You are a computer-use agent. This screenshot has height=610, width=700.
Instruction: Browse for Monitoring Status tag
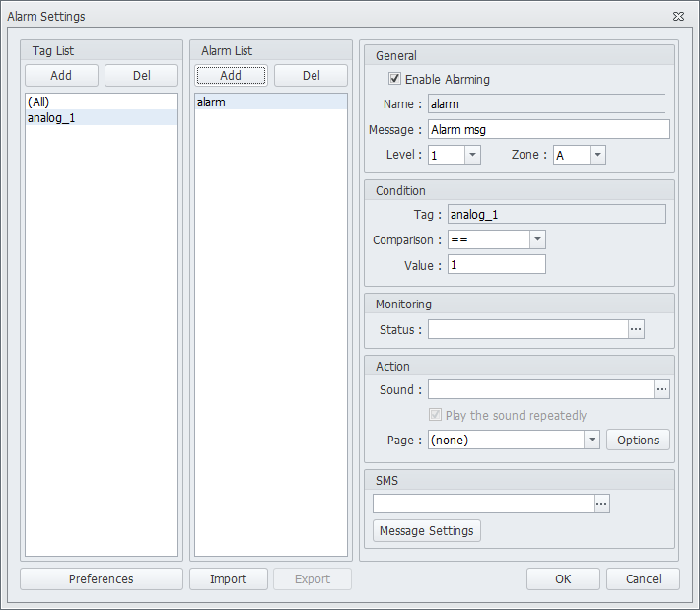click(x=636, y=329)
